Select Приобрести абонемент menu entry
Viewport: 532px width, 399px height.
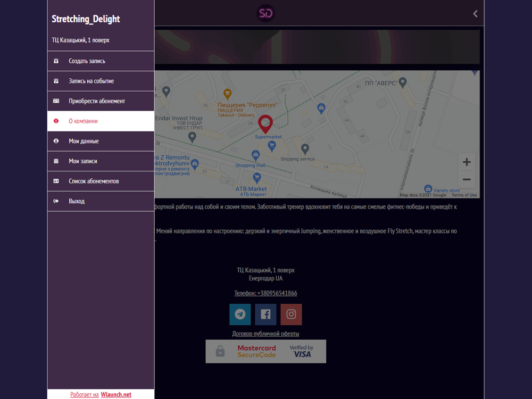pos(101,101)
